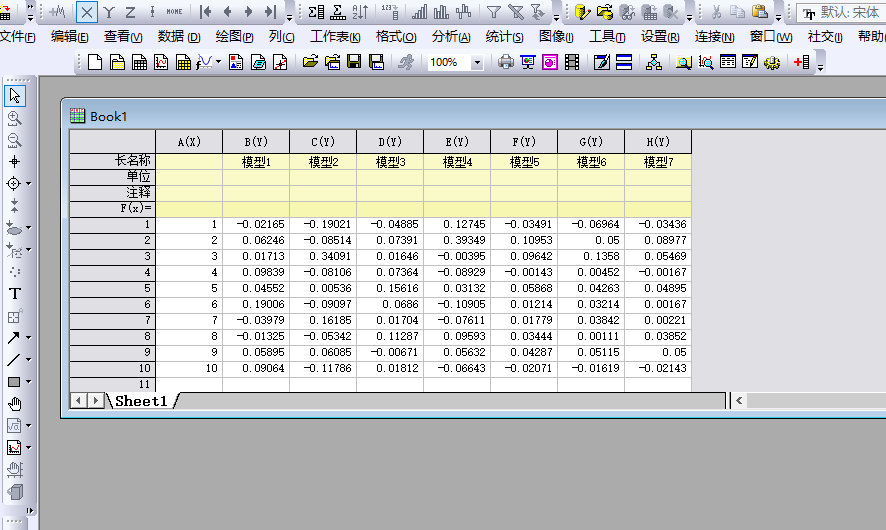Expand the arrow tool options dropdown
886x530 pixels.
pyautogui.click(x=29, y=338)
